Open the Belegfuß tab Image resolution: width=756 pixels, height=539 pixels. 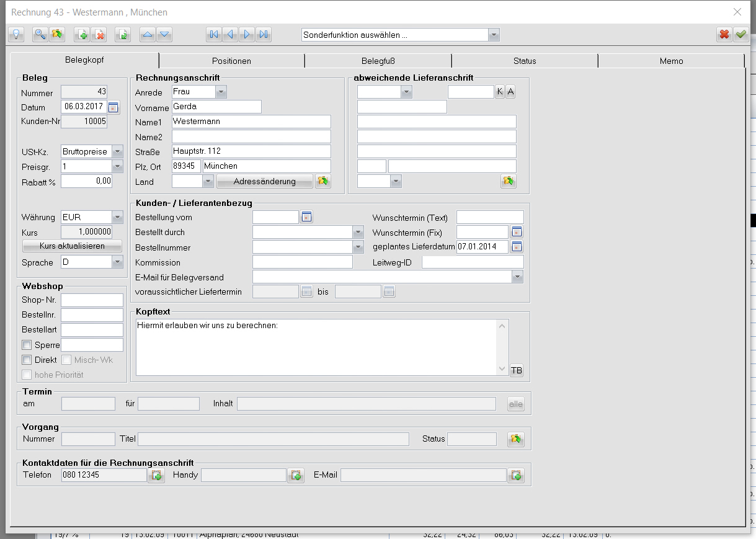[x=378, y=61]
